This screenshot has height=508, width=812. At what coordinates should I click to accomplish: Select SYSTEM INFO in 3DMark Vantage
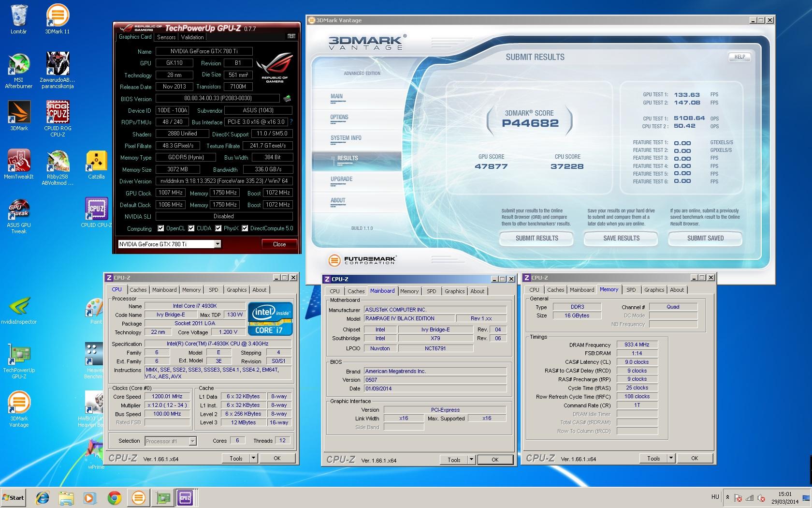click(x=346, y=138)
